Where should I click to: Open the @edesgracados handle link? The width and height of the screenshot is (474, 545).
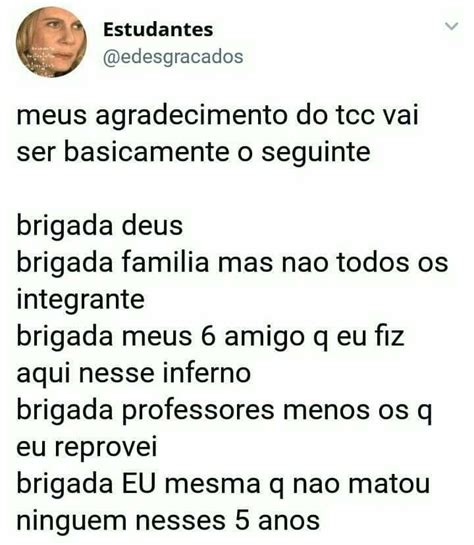[173, 57]
